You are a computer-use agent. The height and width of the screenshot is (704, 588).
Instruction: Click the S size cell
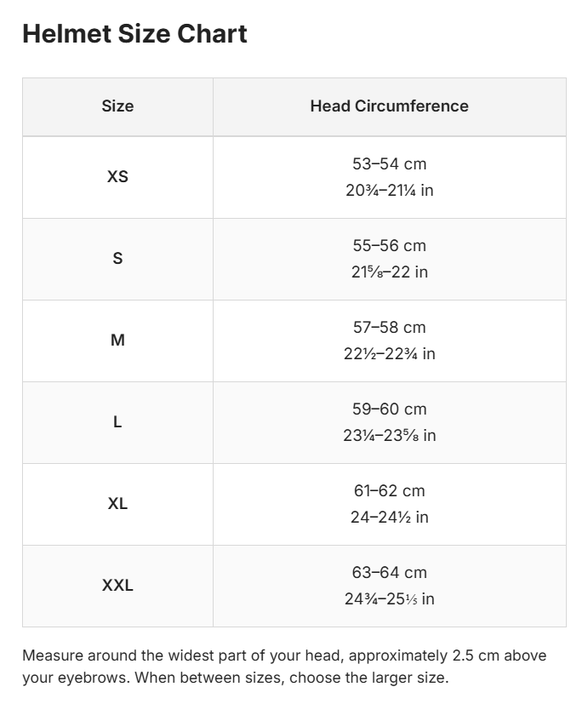coord(117,259)
